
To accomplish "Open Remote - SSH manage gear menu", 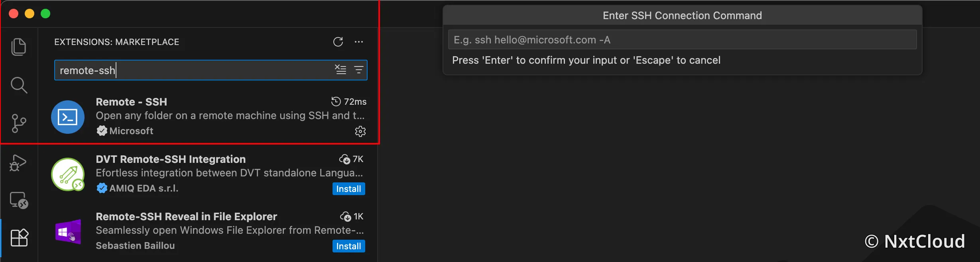I will 360,131.
